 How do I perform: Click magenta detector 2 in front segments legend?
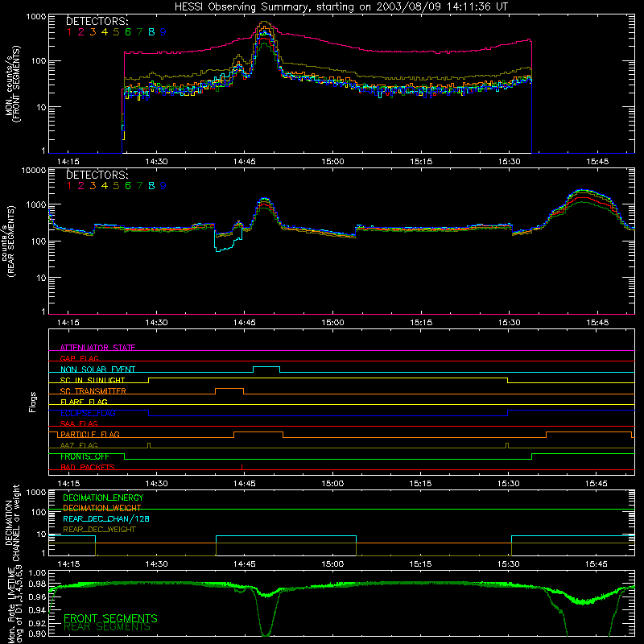(x=81, y=31)
